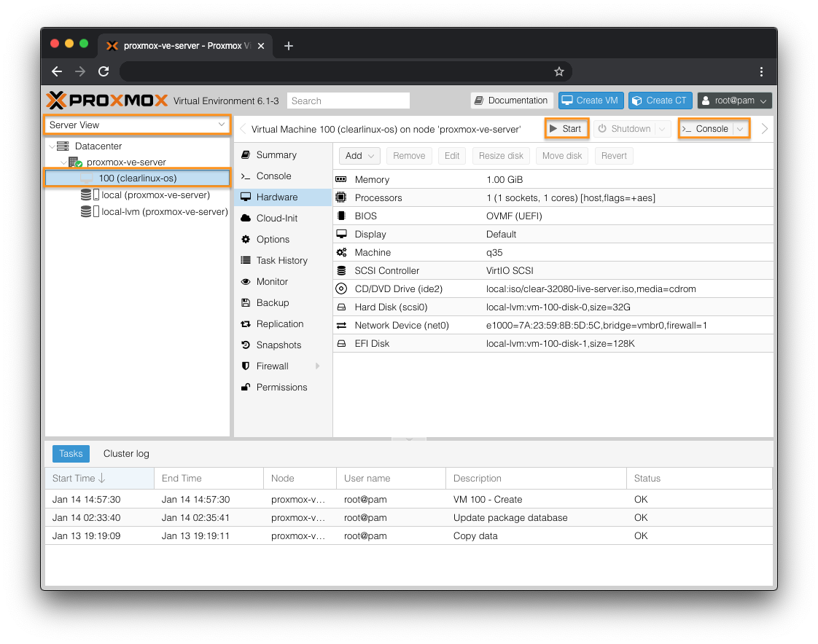Screen dimensions: 818x644
Task: Open Documentation
Action: click(512, 101)
